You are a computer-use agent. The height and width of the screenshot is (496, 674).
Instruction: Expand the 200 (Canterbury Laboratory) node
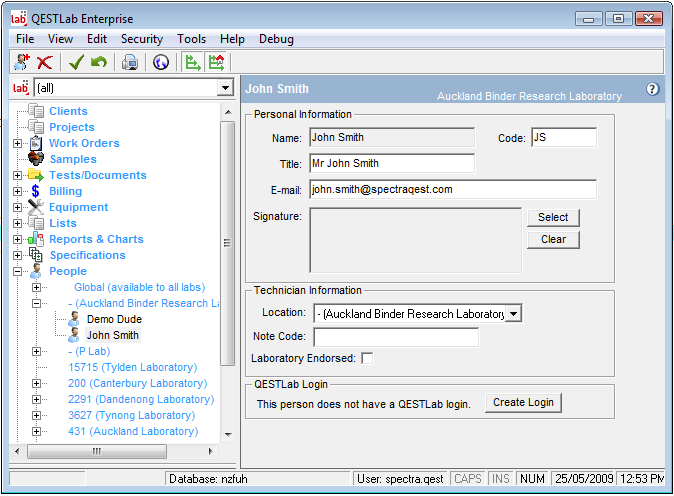(x=37, y=383)
